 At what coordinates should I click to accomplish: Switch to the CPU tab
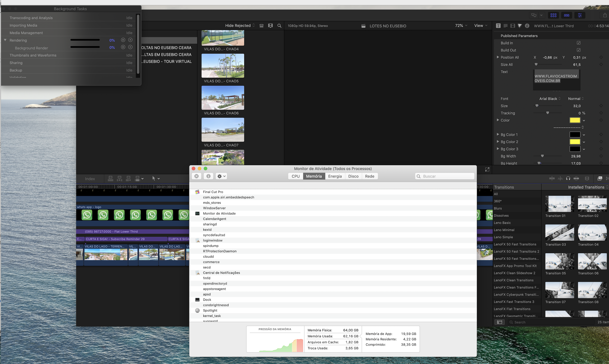(296, 176)
